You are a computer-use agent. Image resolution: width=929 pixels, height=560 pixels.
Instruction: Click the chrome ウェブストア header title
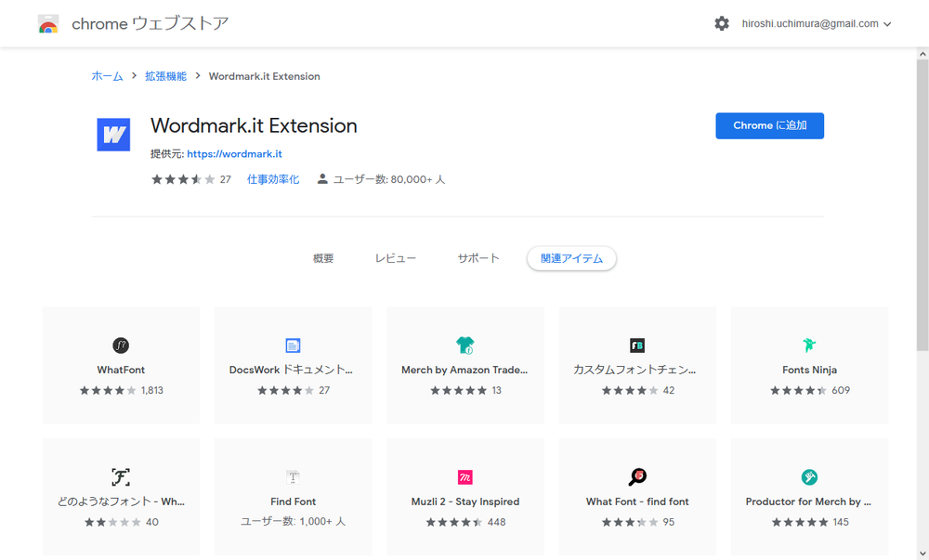click(150, 23)
